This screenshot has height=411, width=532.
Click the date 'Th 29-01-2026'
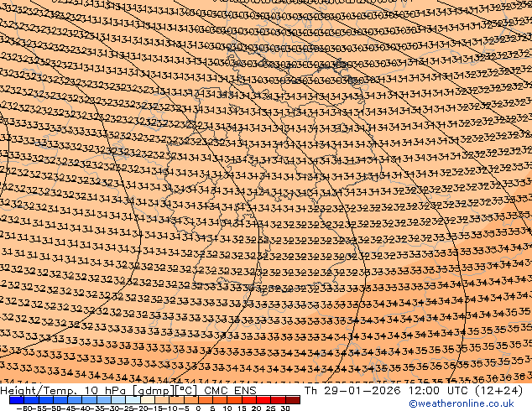[352, 391]
